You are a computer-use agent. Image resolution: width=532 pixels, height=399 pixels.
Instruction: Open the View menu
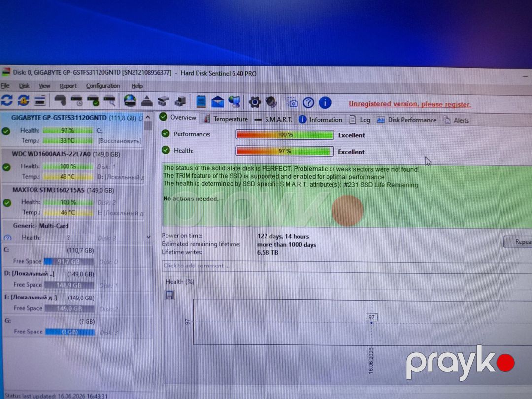(44, 86)
